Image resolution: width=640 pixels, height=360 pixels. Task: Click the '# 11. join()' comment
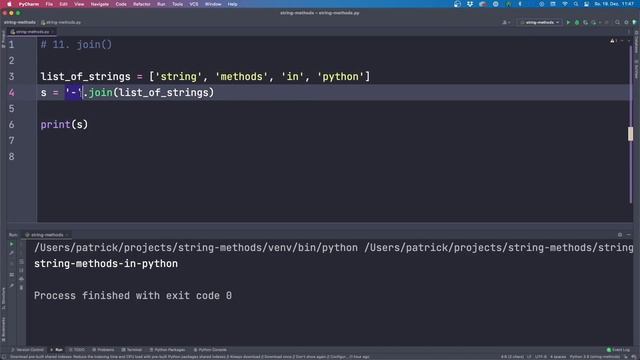point(76,44)
